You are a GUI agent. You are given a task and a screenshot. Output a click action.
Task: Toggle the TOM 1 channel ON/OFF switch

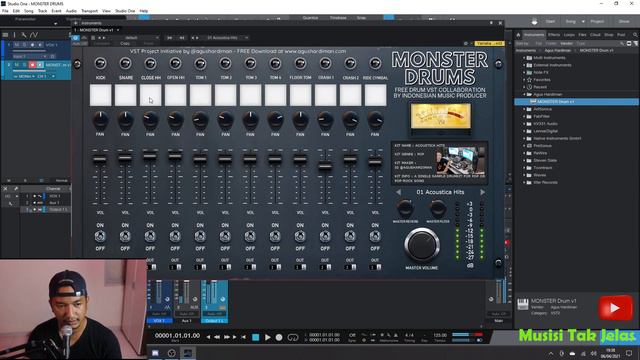tap(200, 236)
